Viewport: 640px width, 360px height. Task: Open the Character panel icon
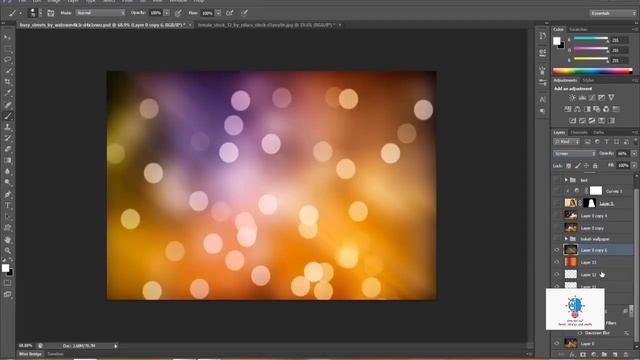tap(542, 99)
